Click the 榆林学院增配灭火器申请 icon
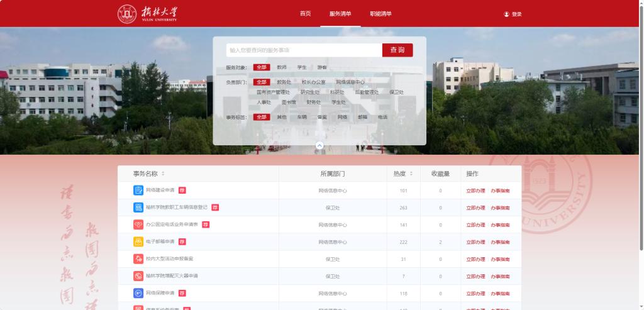This screenshot has height=310, width=644. coord(138,275)
